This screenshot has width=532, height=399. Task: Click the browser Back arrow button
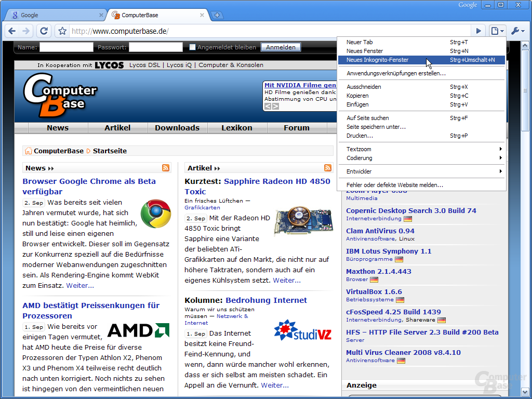click(x=12, y=31)
